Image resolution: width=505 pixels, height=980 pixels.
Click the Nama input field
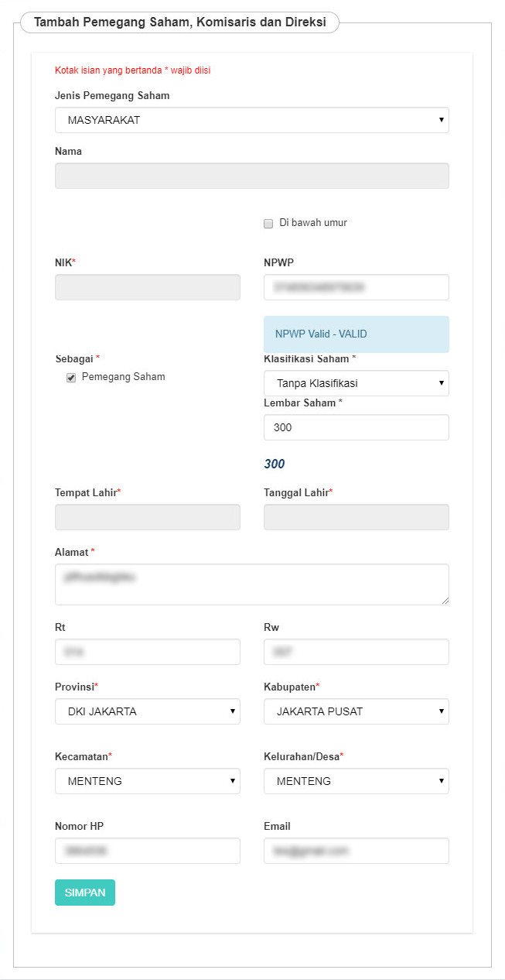pos(251,176)
